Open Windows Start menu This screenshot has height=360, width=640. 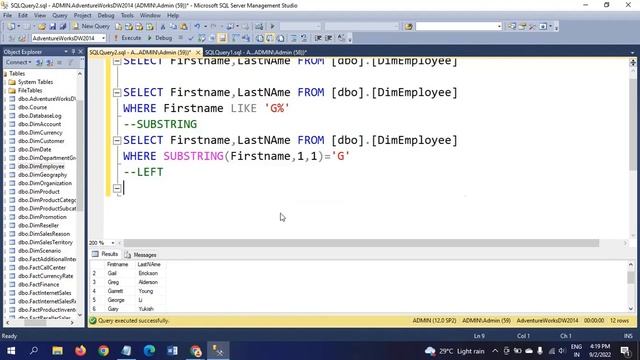(x=11, y=351)
